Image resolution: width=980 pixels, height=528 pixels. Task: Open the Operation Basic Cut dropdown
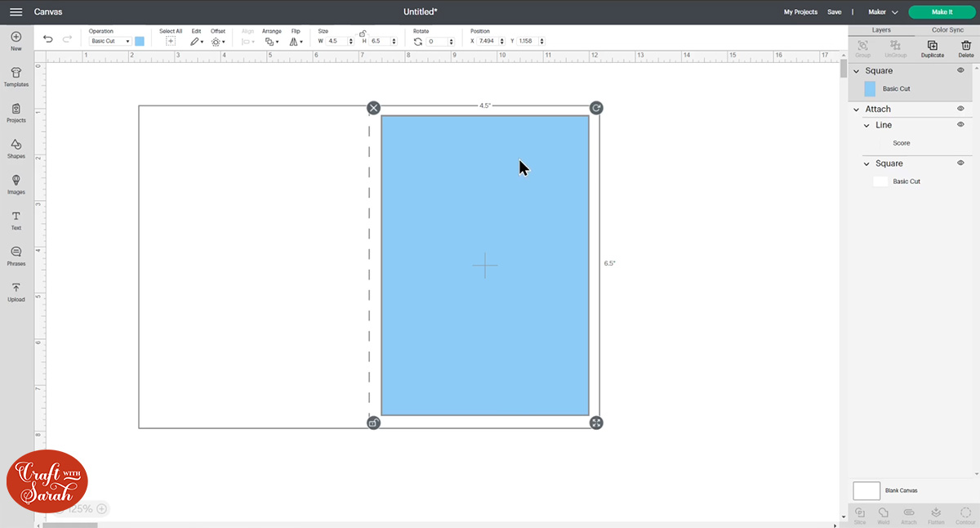point(110,41)
